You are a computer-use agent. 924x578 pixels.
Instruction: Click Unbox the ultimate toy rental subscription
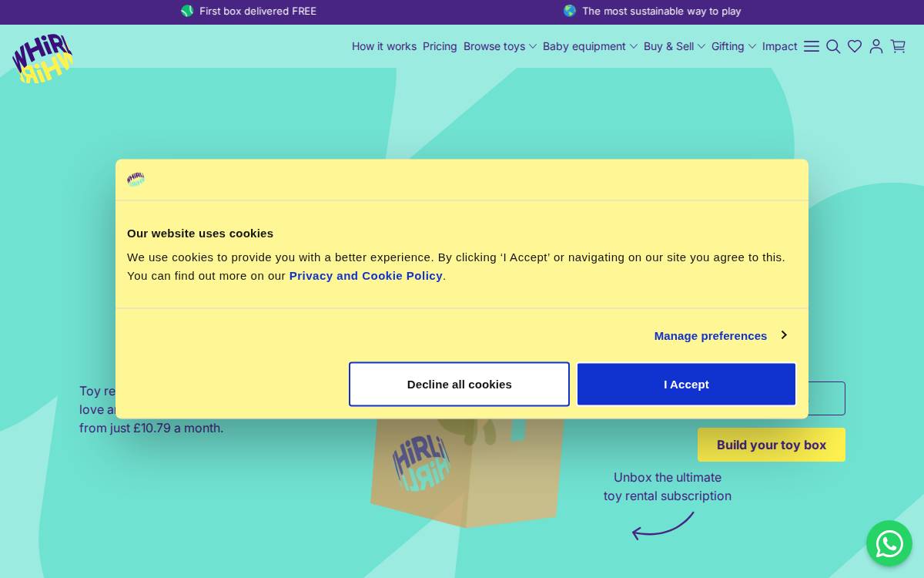click(668, 486)
